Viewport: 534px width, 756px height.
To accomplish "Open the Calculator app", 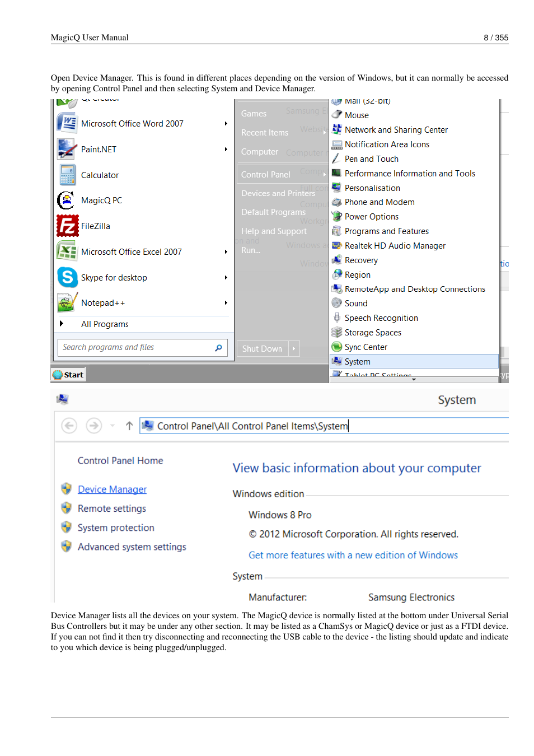I will 100,175.
